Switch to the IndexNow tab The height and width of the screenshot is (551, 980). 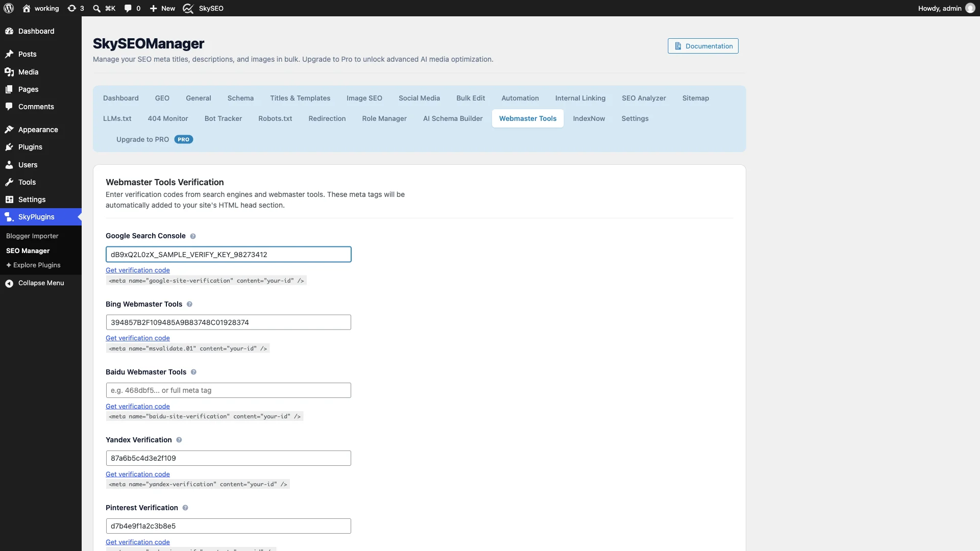click(x=589, y=118)
